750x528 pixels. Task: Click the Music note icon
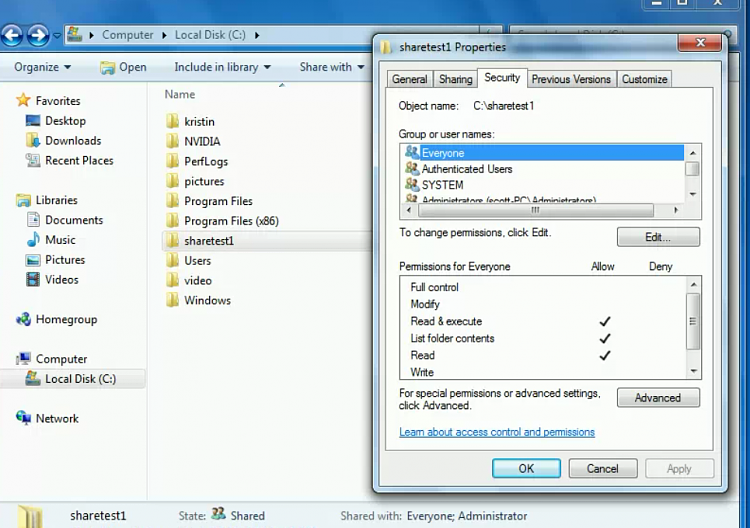point(33,239)
